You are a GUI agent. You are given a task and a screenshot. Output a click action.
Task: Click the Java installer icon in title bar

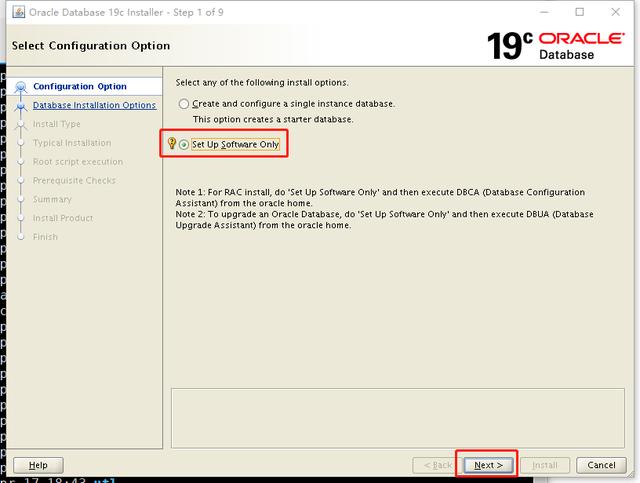[x=18, y=12]
